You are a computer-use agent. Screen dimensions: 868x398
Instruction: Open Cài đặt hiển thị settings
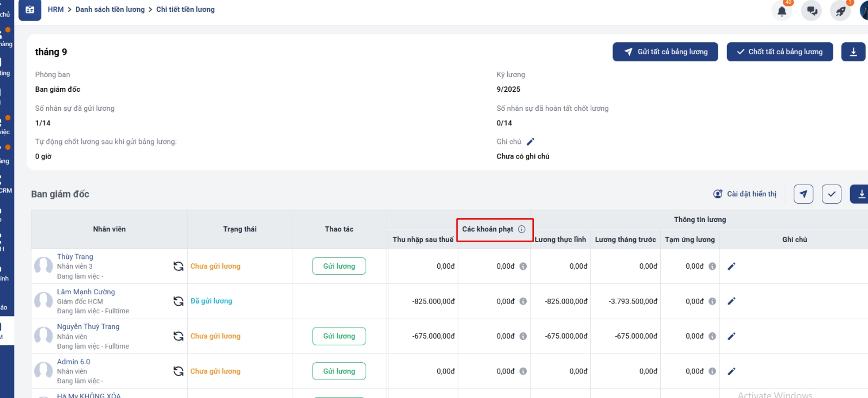[x=745, y=194]
